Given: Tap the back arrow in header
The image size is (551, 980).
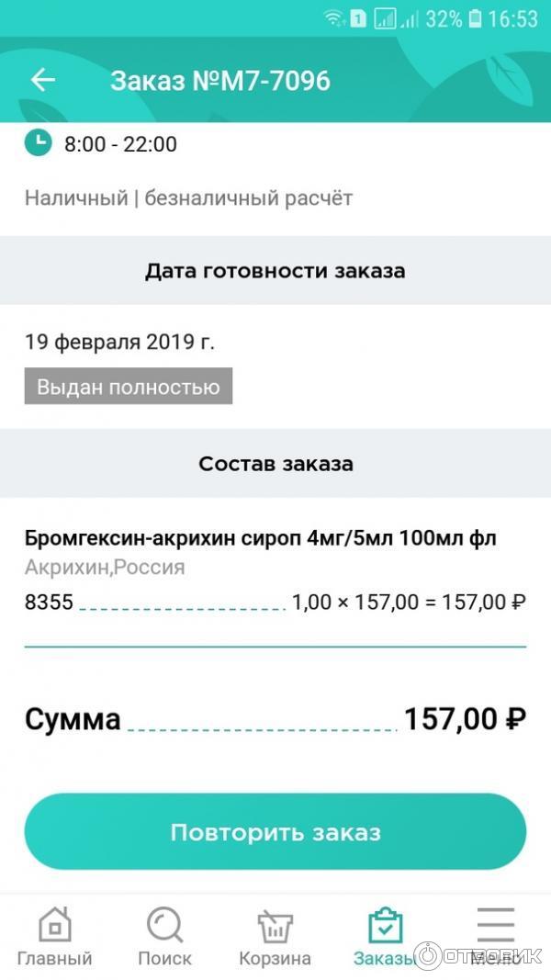Looking at the screenshot, I should pos(43,80).
